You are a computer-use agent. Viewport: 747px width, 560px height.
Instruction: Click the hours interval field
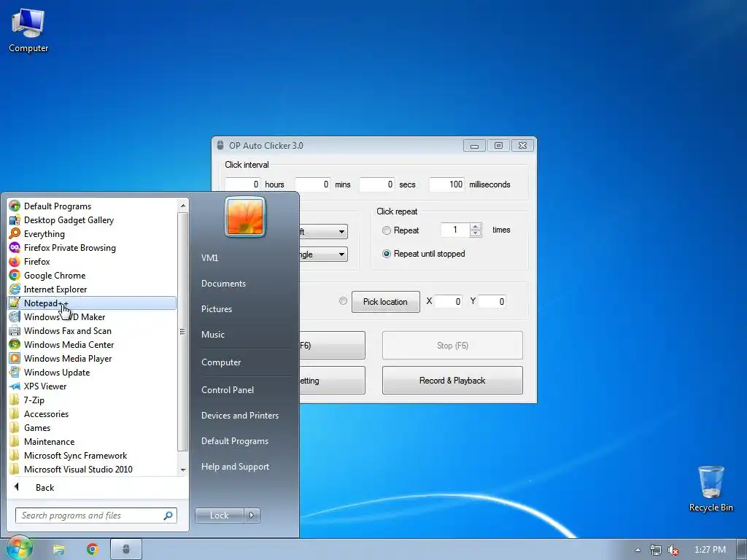pos(243,184)
